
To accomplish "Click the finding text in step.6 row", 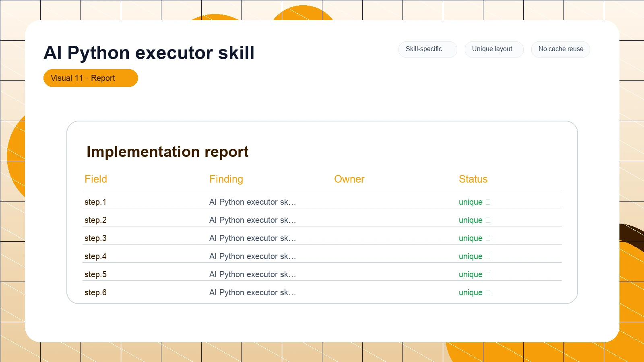I will coord(253,292).
